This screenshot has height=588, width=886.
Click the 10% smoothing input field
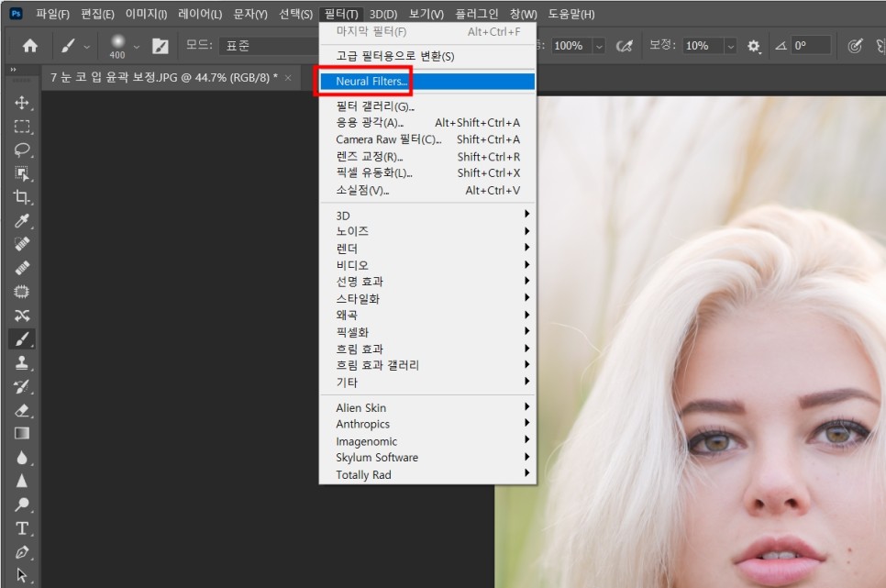[x=703, y=46]
